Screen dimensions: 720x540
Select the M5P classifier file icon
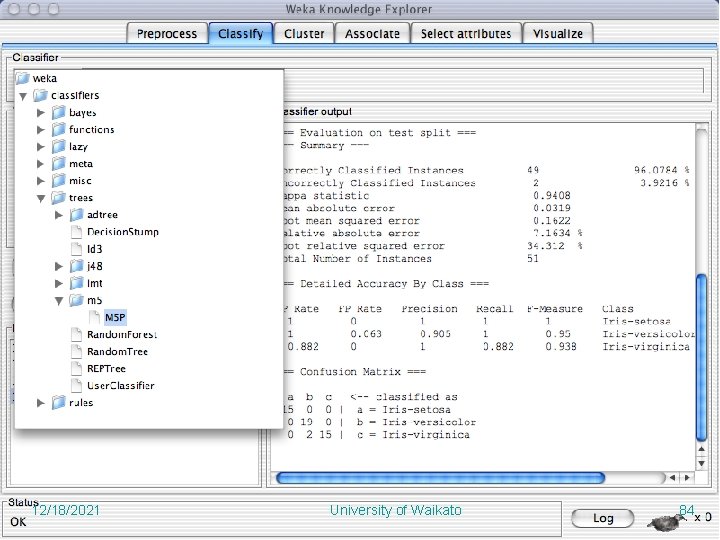click(x=95, y=317)
